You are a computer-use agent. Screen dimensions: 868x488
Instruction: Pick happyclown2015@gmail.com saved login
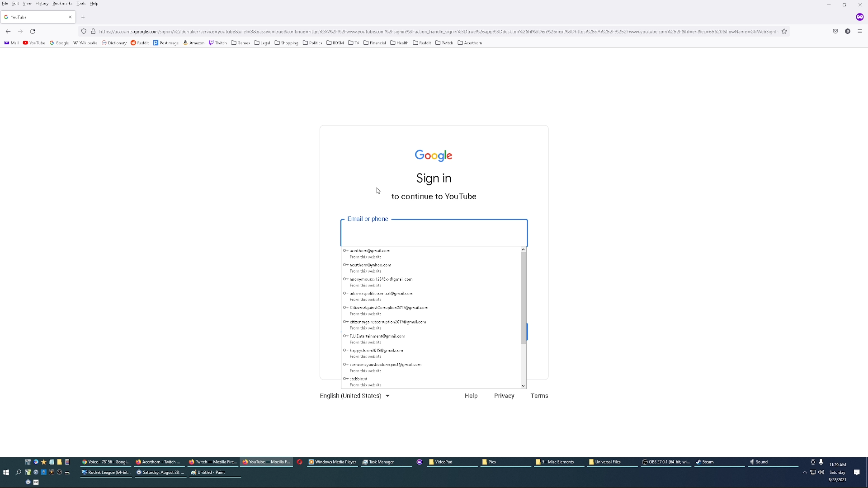[431, 353]
